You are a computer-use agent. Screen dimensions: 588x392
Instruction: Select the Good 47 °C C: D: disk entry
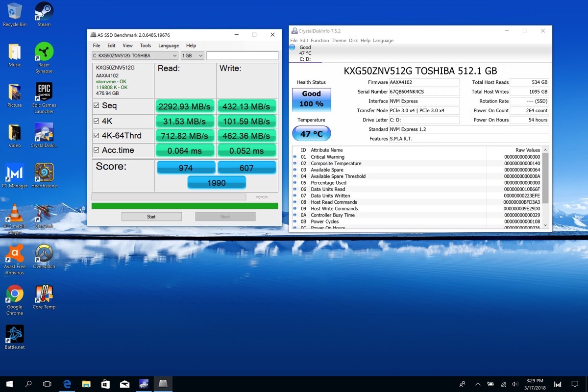pos(305,53)
